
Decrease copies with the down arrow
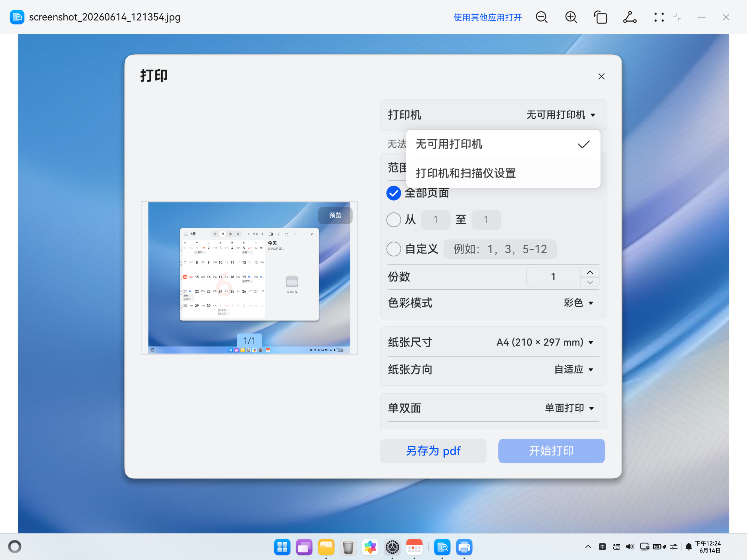tap(590, 282)
